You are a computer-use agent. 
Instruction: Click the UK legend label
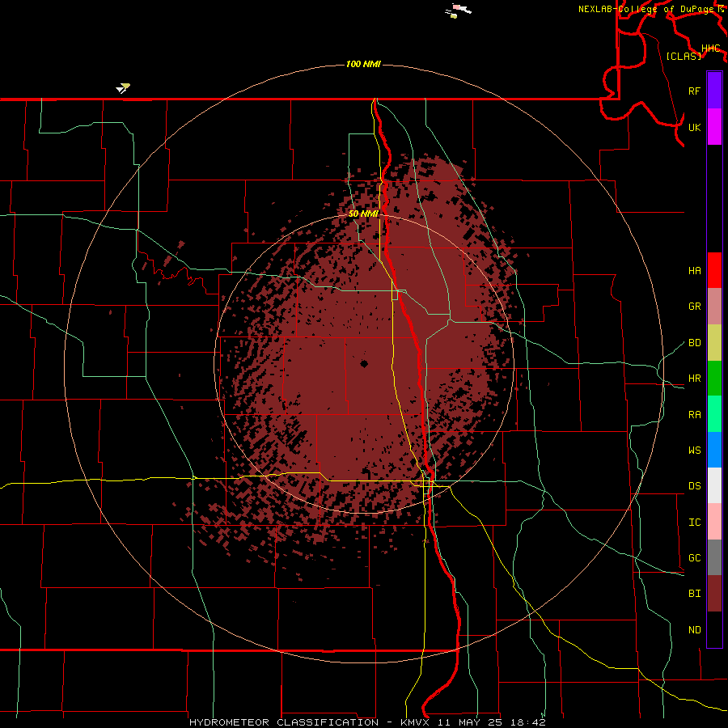pos(695,127)
